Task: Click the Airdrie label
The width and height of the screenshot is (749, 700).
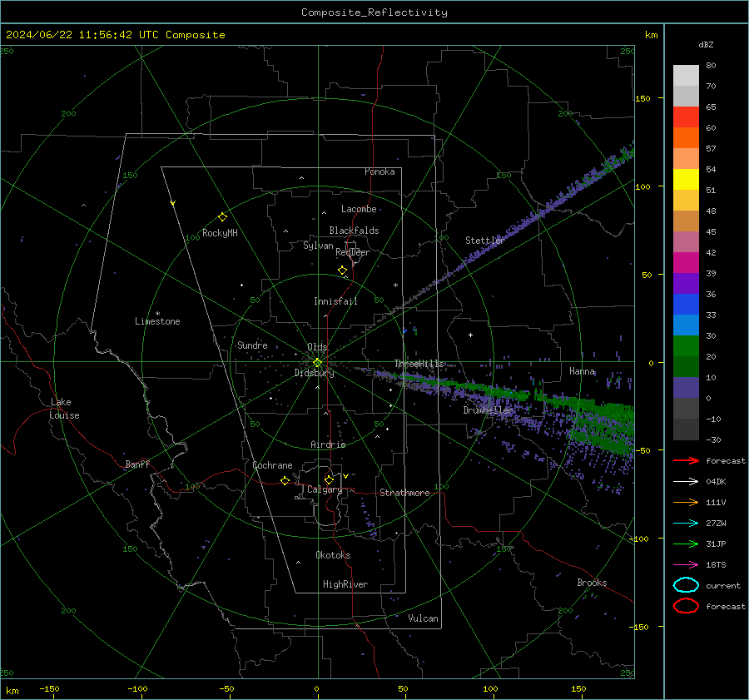Action: (328, 444)
